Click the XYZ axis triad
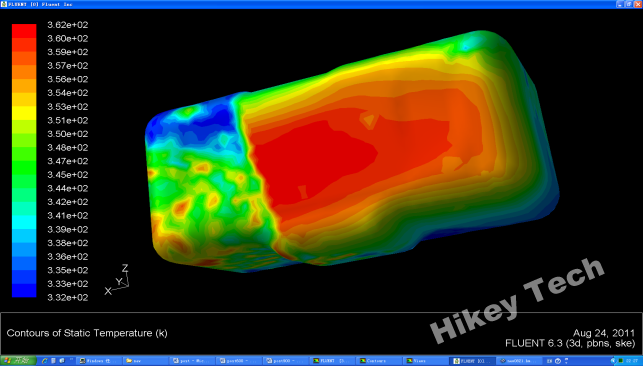 point(118,280)
